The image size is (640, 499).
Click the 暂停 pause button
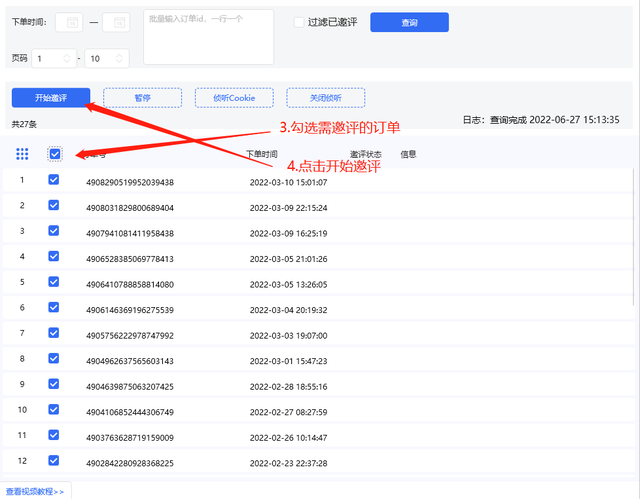tap(142, 98)
